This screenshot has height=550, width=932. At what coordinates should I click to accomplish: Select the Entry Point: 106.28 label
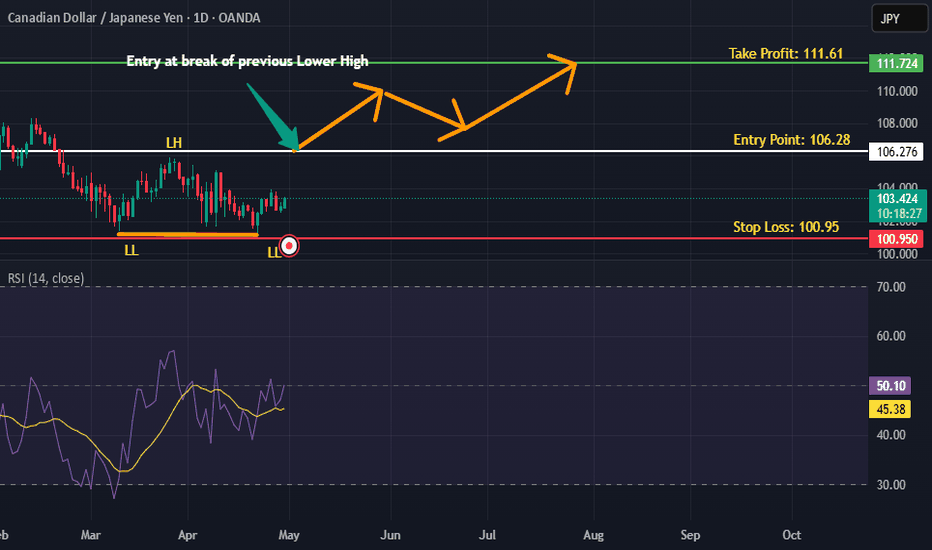coord(791,140)
